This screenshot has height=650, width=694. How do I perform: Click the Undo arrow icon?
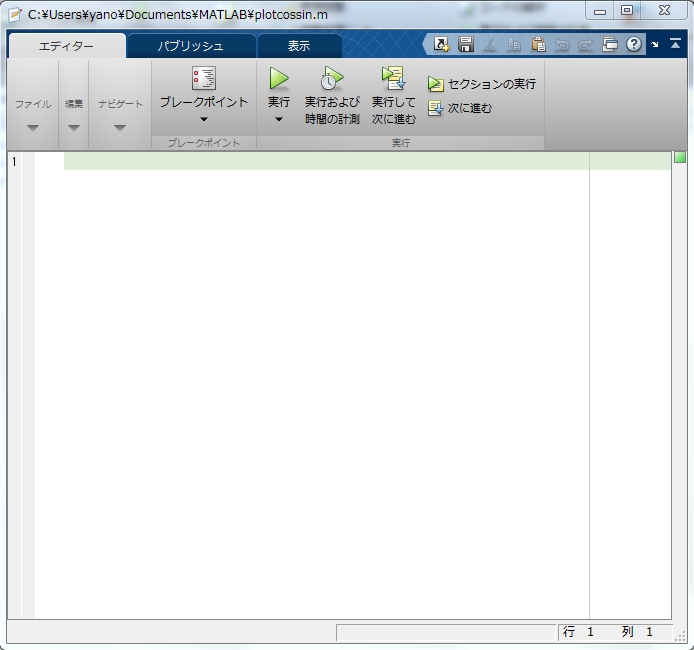point(562,45)
